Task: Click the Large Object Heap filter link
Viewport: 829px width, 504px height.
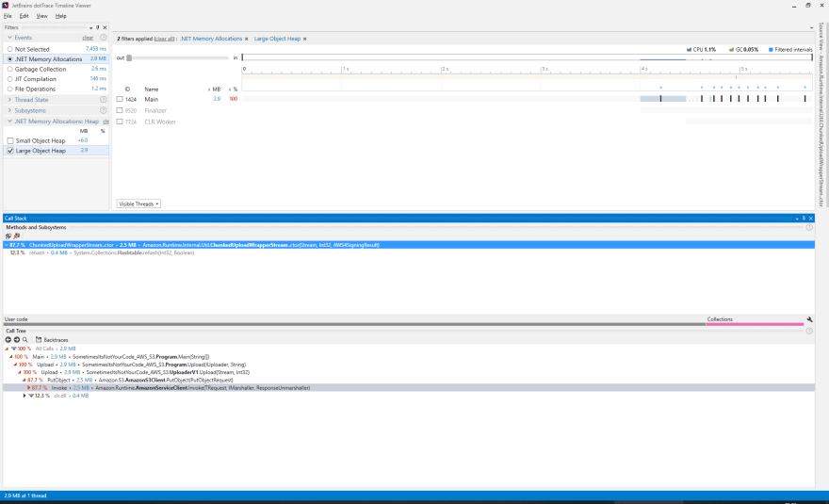Action: pos(277,39)
